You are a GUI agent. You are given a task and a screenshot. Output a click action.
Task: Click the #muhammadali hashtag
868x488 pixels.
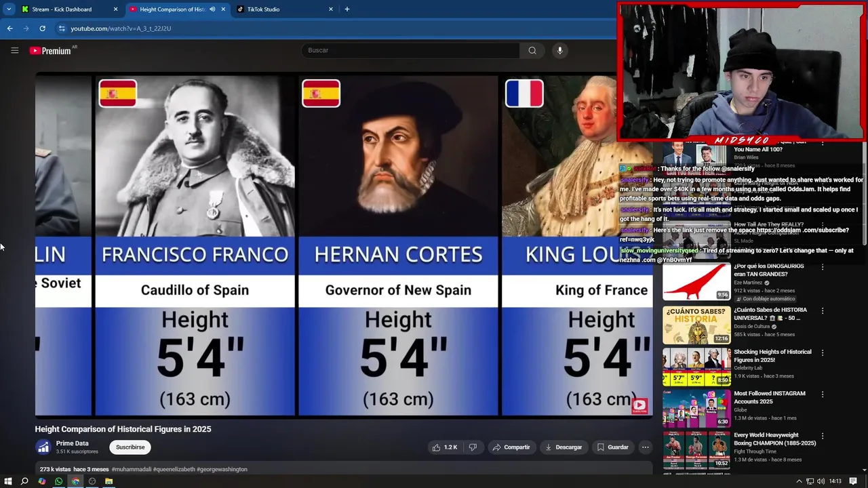132,469
